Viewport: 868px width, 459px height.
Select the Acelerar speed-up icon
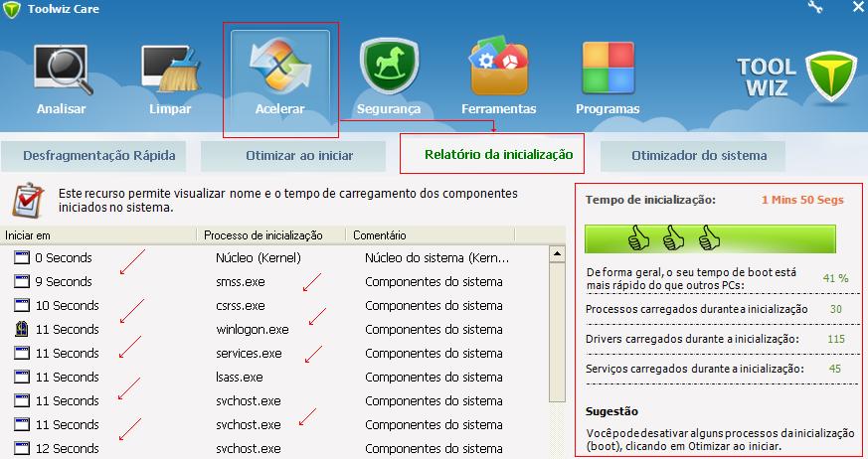click(x=279, y=67)
